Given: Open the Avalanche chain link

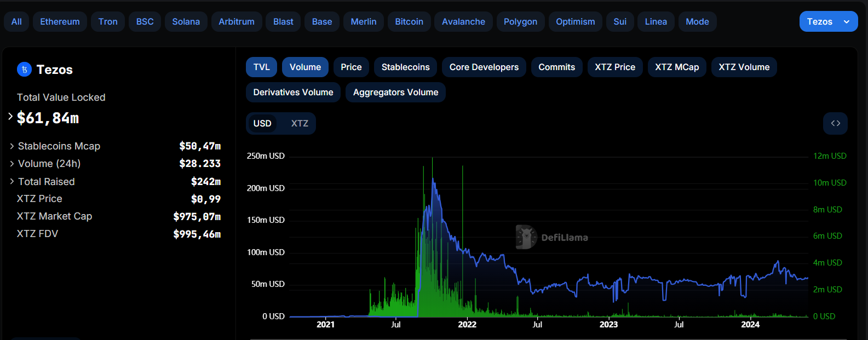Looking at the screenshot, I should 463,21.
